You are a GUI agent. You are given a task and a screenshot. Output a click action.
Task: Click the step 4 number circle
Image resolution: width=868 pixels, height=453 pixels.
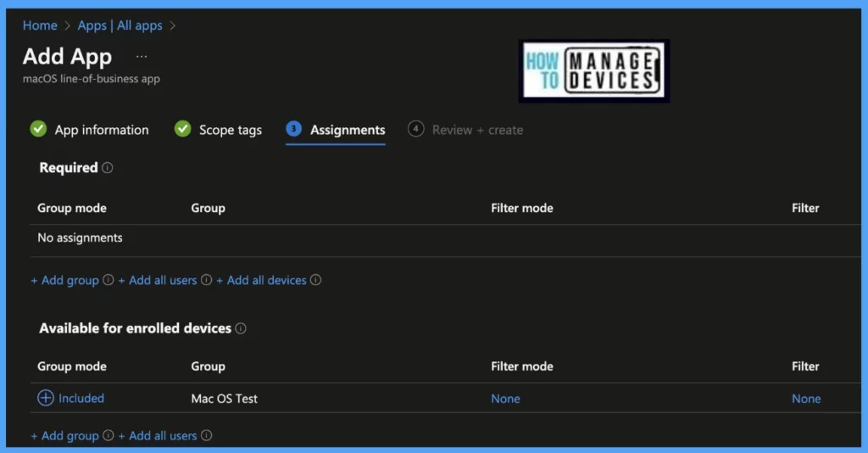pos(415,128)
